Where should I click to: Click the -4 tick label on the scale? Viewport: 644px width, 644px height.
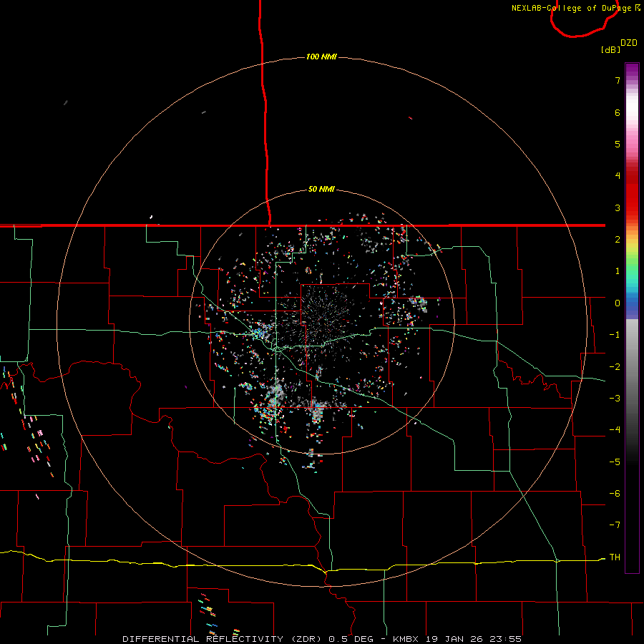(x=615, y=430)
